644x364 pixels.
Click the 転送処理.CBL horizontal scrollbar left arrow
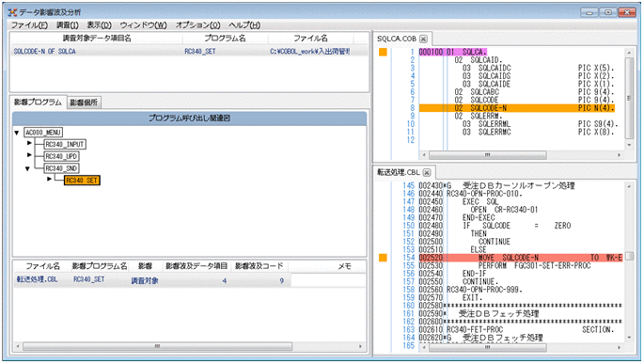424,348
